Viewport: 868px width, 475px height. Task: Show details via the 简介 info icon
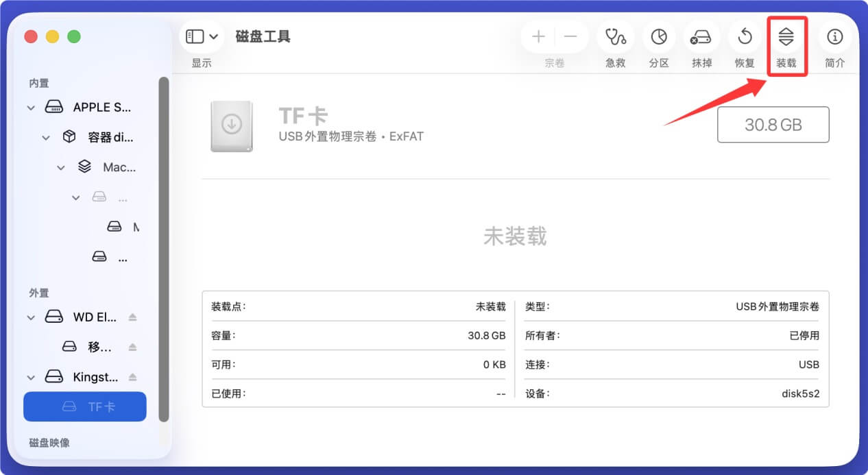(x=834, y=37)
